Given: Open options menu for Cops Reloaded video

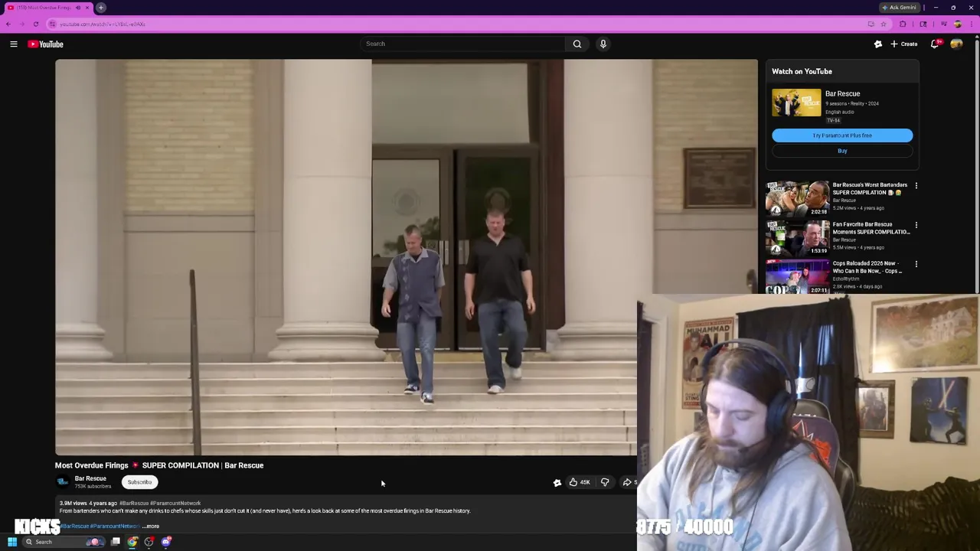Looking at the screenshot, I should point(916,264).
